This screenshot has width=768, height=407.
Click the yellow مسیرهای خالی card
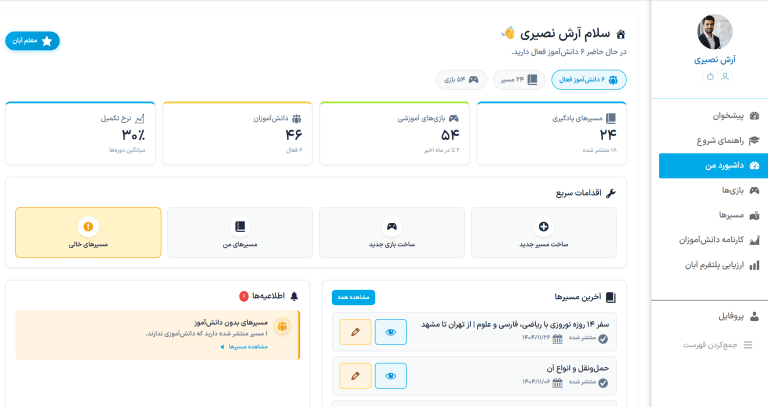click(x=88, y=234)
